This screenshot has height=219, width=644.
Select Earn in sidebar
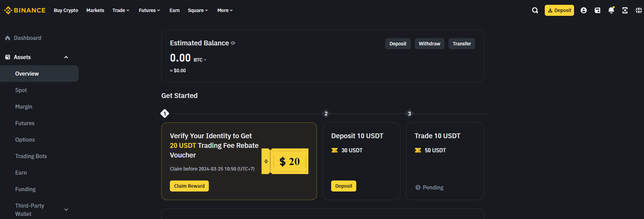coord(21,173)
